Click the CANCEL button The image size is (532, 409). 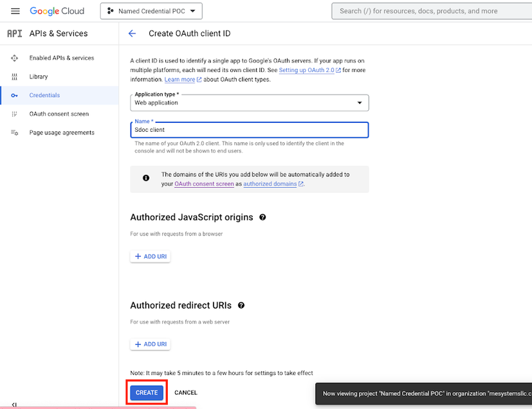[x=186, y=393]
